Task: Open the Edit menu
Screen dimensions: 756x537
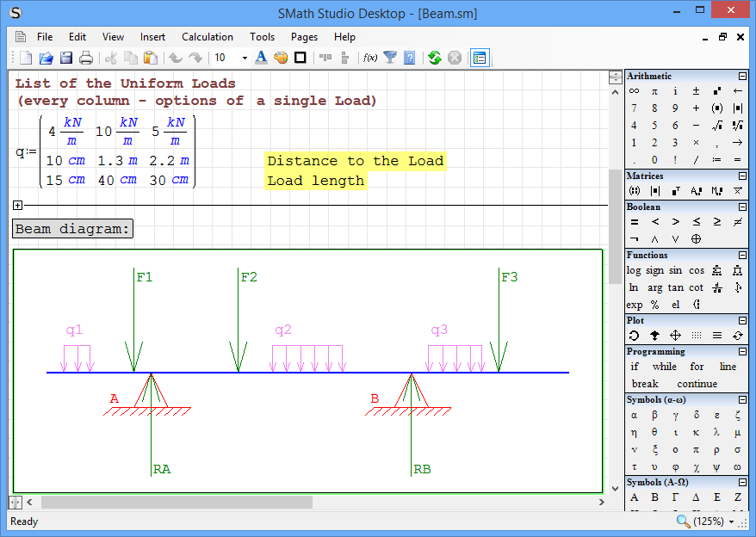Action: [77, 37]
